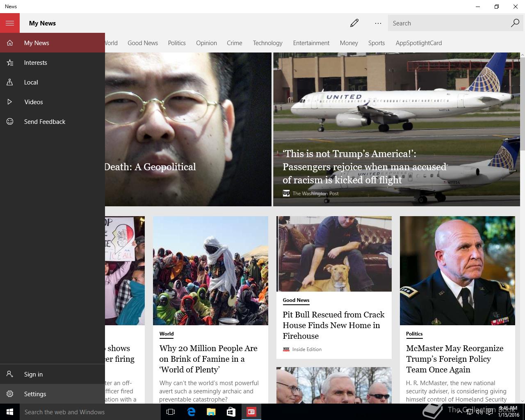This screenshot has height=420, width=525.
Task: Switch to the Sports tab
Action: click(x=377, y=43)
